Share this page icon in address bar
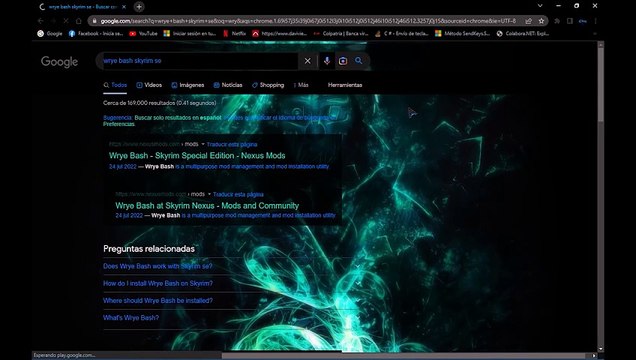636x360 pixels. point(528,21)
